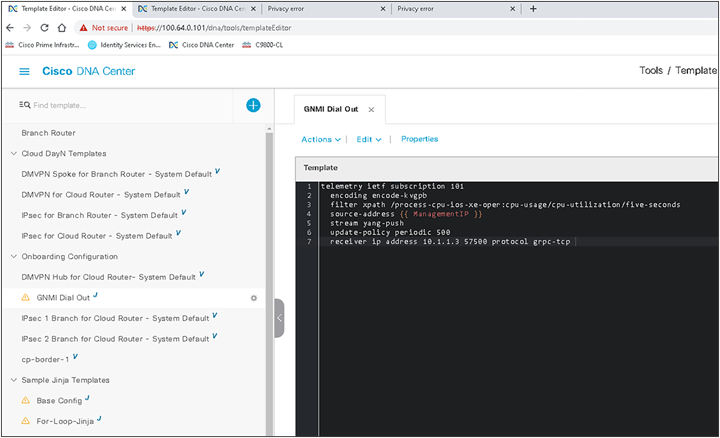Open the Cisco Prime Infrastructure bookmark
Image resolution: width=720 pixels, height=438 pixels.
pos(42,45)
